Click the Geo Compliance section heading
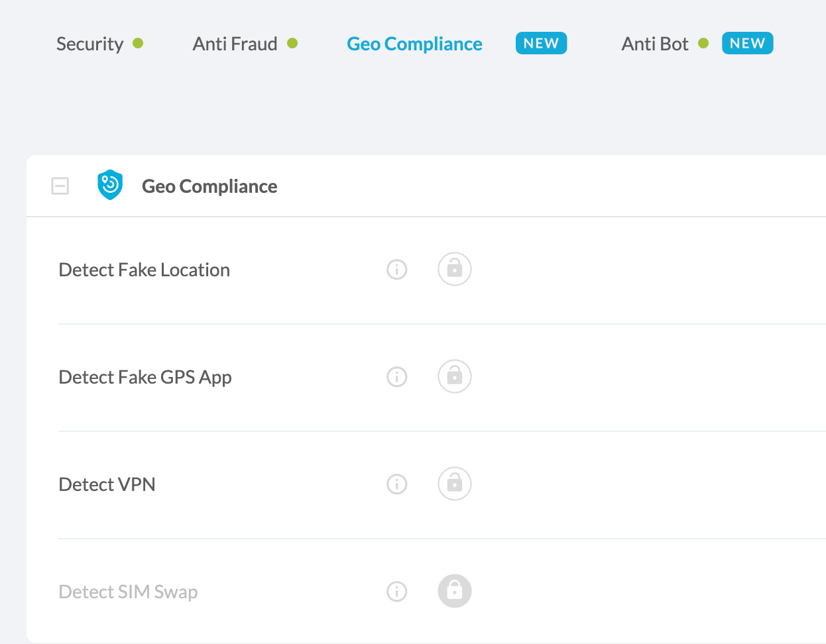This screenshot has height=644, width=826. 209,186
